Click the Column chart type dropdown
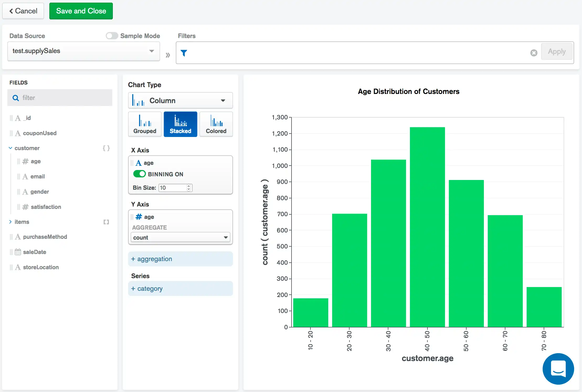 (x=180, y=100)
